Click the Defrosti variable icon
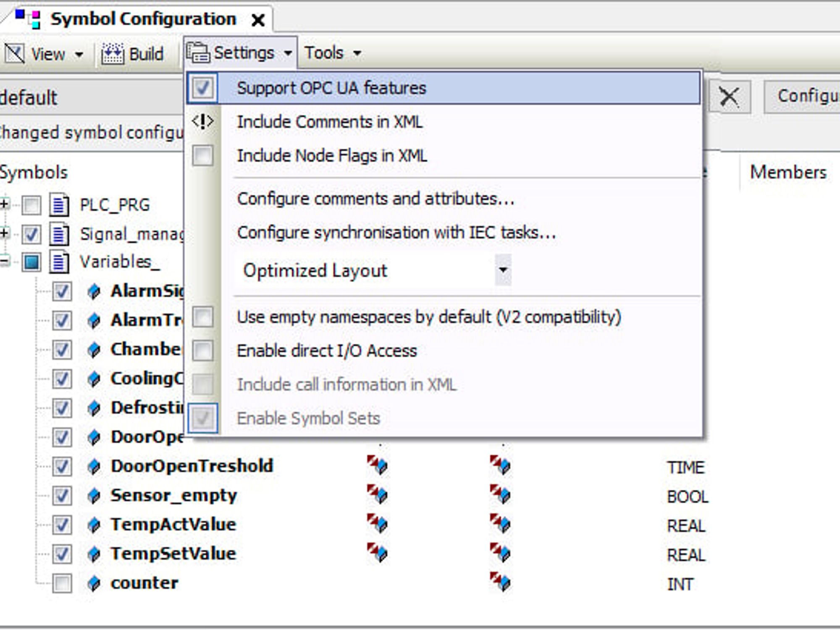This screenshot has width=840, height=630. 94,408
